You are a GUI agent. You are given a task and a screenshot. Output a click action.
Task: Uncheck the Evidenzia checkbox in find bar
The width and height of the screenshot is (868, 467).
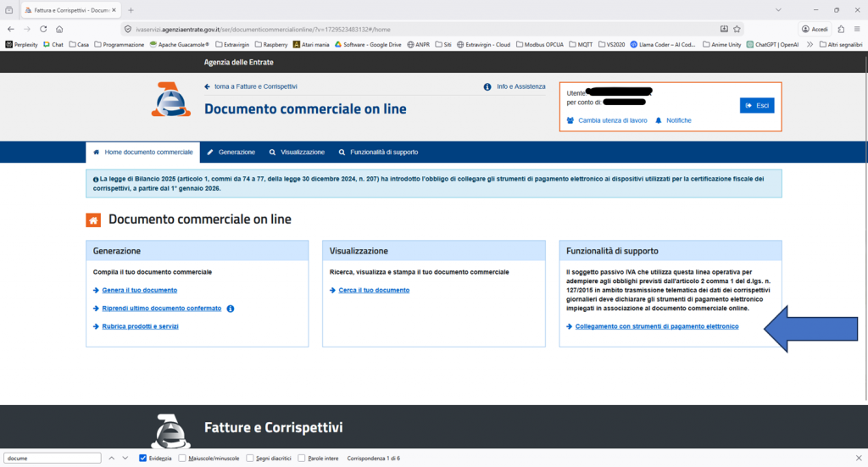tap(142, 458)
